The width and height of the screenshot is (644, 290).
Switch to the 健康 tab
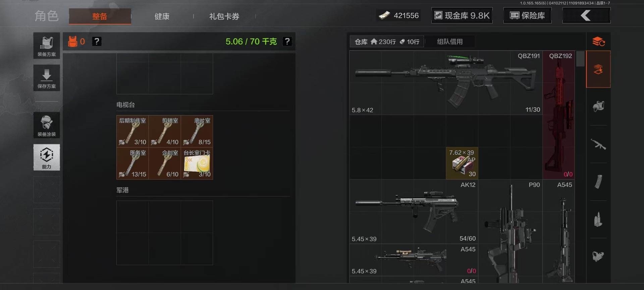162,16
